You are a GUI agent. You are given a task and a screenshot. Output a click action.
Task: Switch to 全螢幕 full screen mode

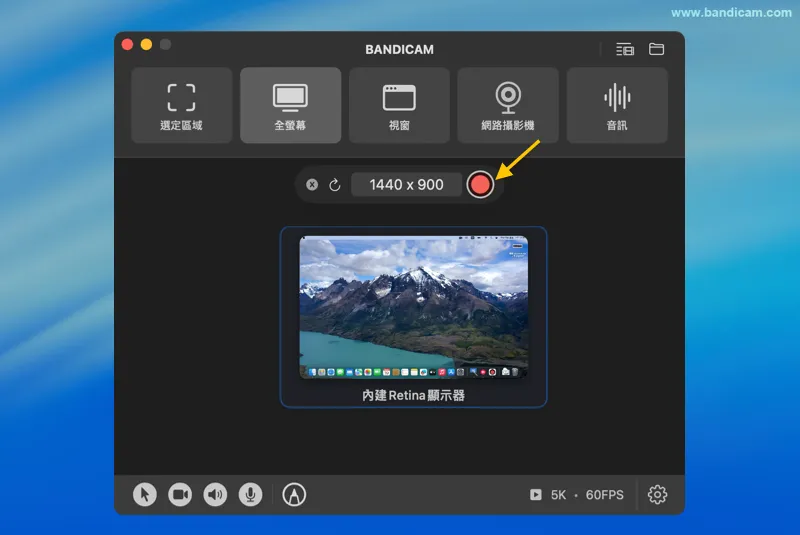click(x=290, y=105)
